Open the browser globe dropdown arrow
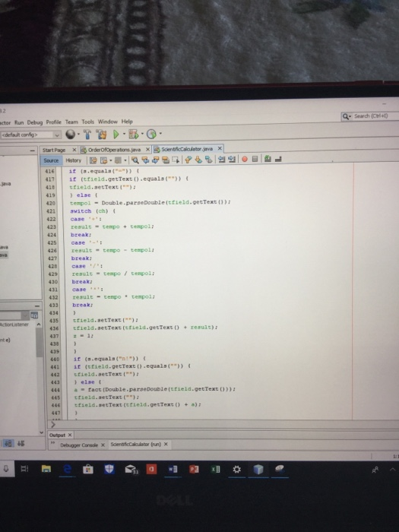The image size is (399, 532). click(79, 135)
